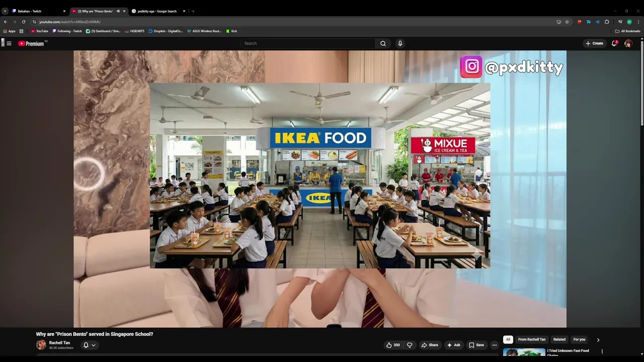Viewport: 644px width, 362px height.
Task: Open the YouTube account avatar menu
Action: pyautogui.click(x=628, y=43)
